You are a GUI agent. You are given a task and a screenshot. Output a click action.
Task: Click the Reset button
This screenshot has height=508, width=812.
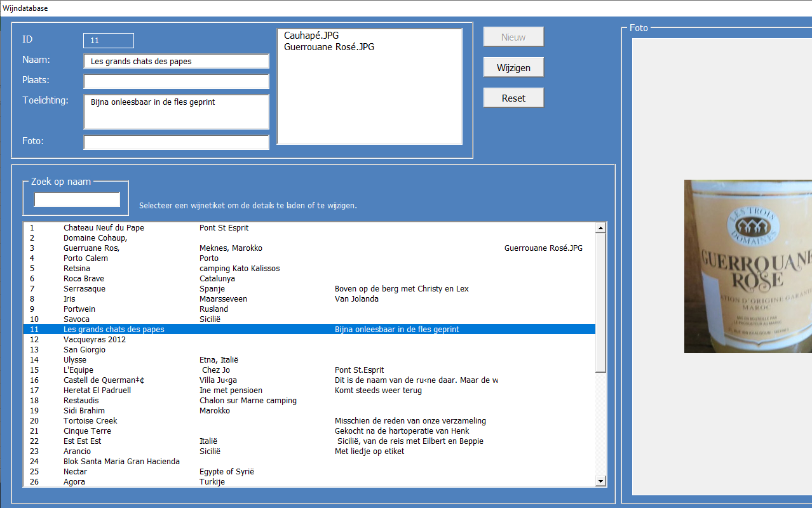click(x=513, y=98)
